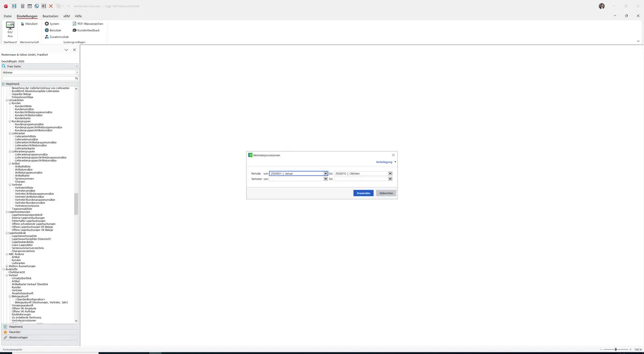Viewport: 644px width, 354px height.
Task: Collapse the Umsatzlisten tree node
Action: click(7, 100)
